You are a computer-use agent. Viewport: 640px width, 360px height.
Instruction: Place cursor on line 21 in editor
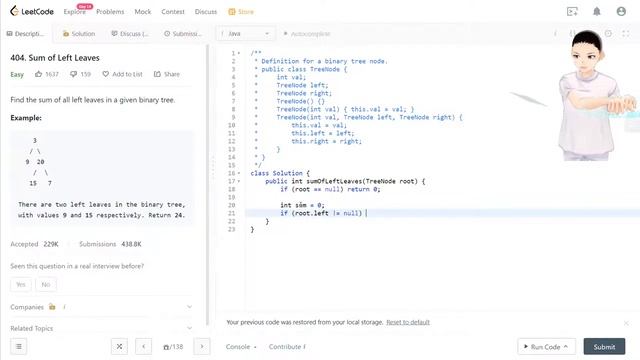[x=442, y=213]
